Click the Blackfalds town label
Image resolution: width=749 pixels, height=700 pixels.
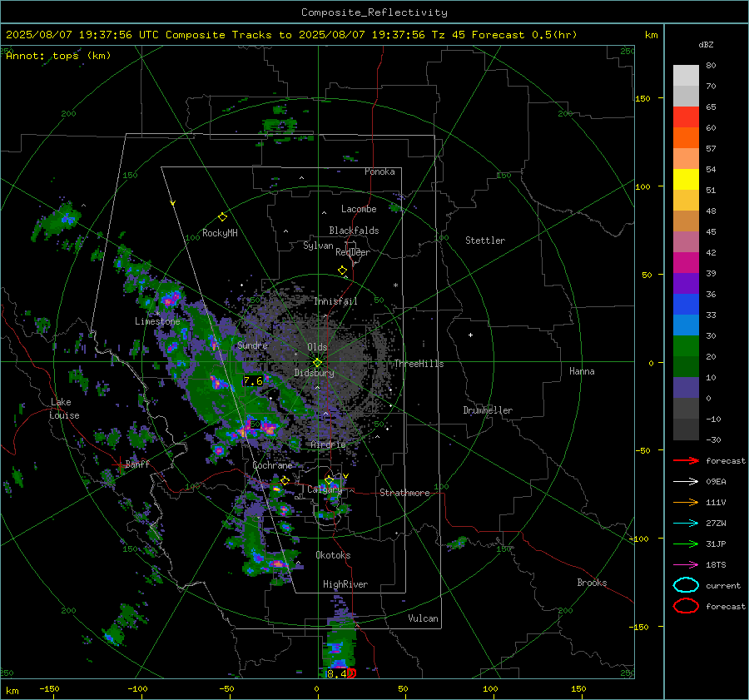tap(354, 231)
